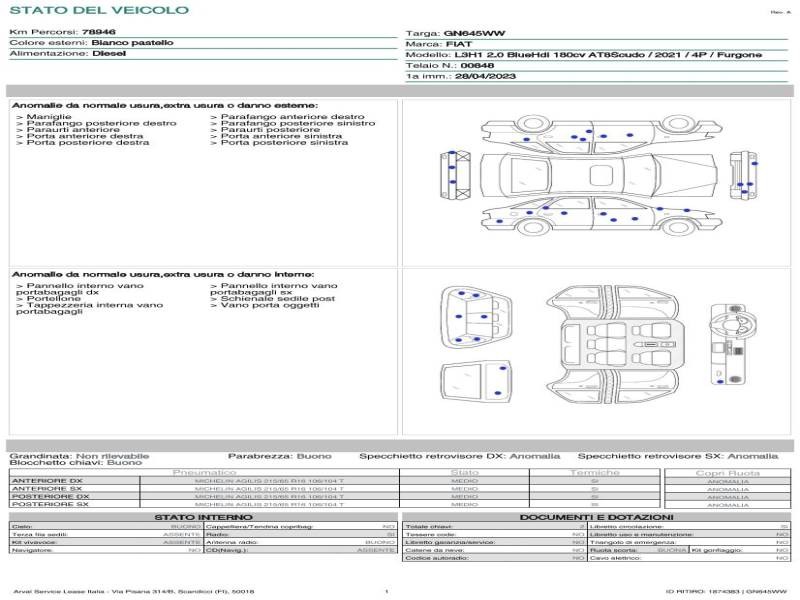Click the Paraurti posteriore entry

click(x=265, y=130)
